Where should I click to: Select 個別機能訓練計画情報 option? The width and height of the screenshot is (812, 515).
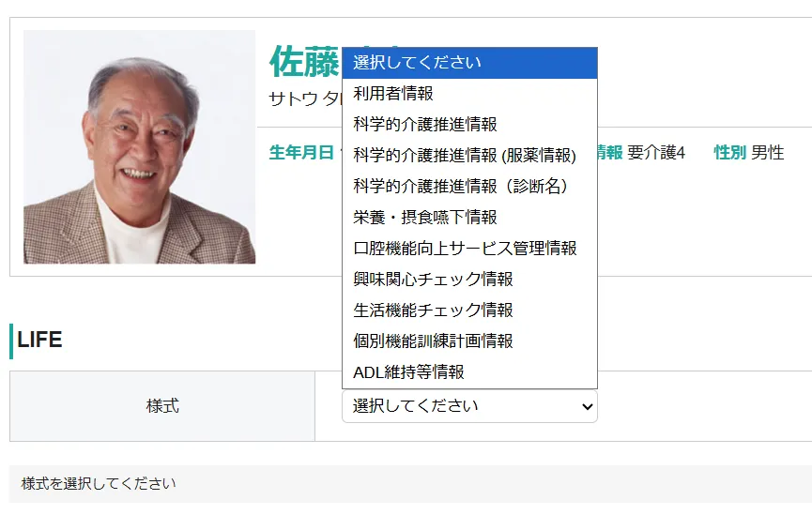[469, 341]
